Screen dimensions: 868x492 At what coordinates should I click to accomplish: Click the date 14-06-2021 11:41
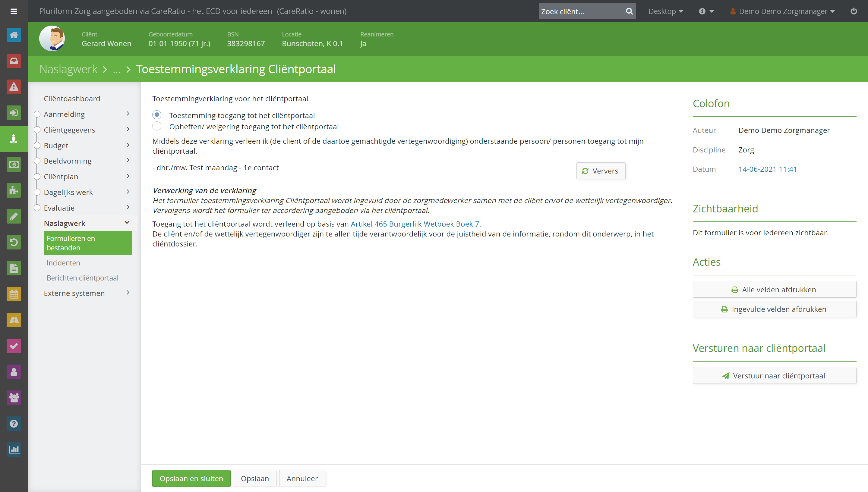(768, 169)
